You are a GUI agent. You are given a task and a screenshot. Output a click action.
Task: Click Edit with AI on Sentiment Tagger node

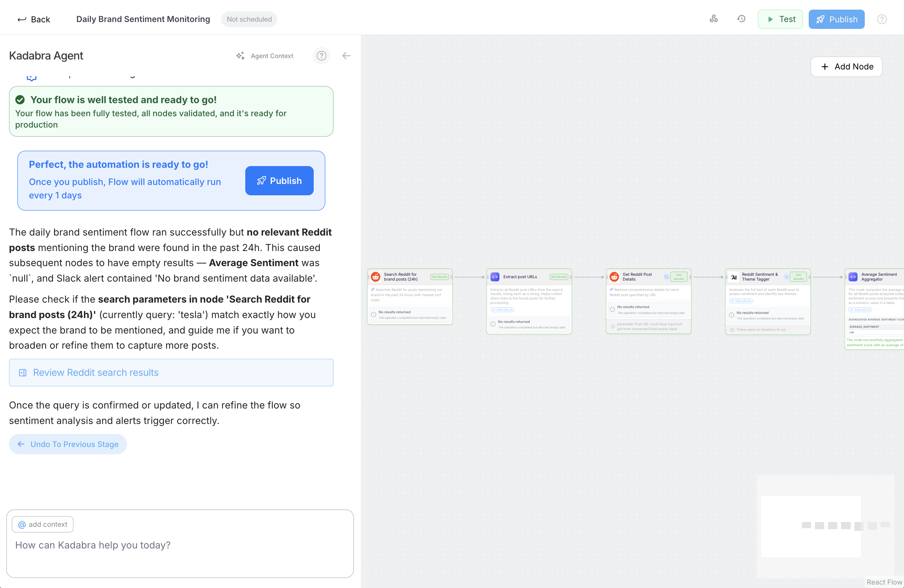(x=741, y=301)
